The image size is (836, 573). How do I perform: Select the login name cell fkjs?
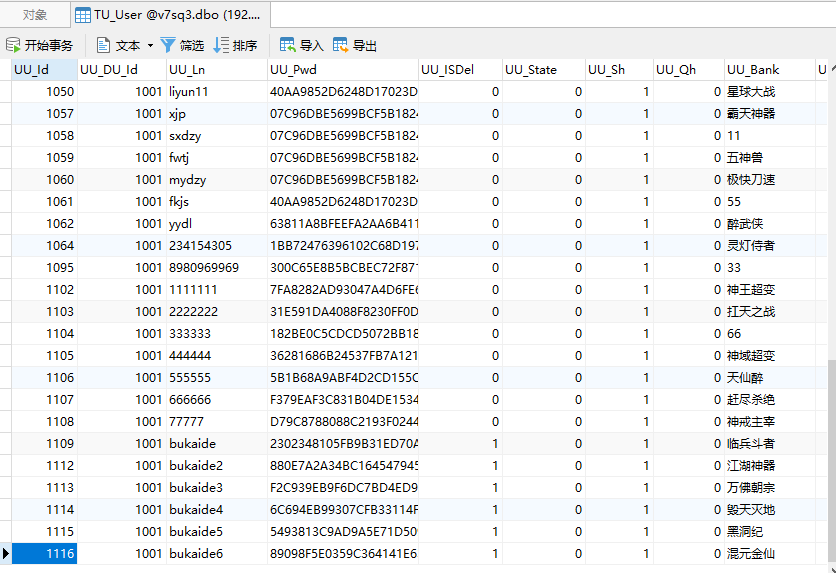(x=217, y=201)
